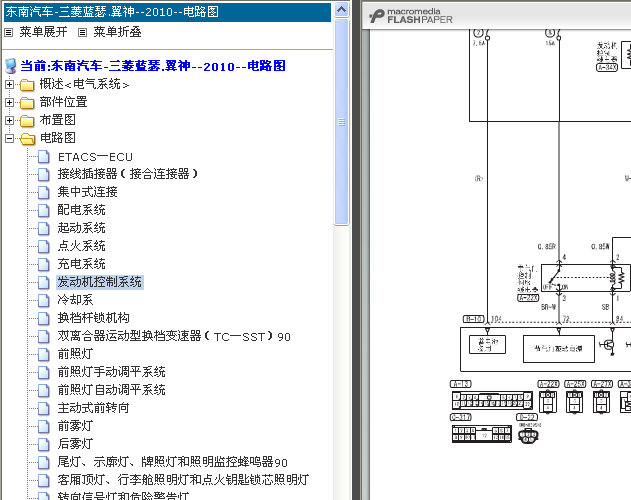
Task: Expand the 布置图 folder node
Action: click(x=9, y=120)
